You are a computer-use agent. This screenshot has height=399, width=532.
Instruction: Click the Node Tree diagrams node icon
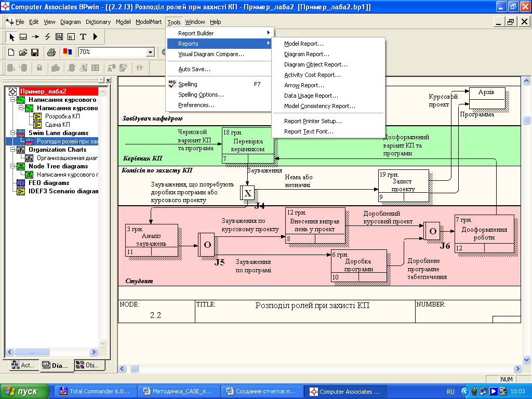(x=21, y=166)
